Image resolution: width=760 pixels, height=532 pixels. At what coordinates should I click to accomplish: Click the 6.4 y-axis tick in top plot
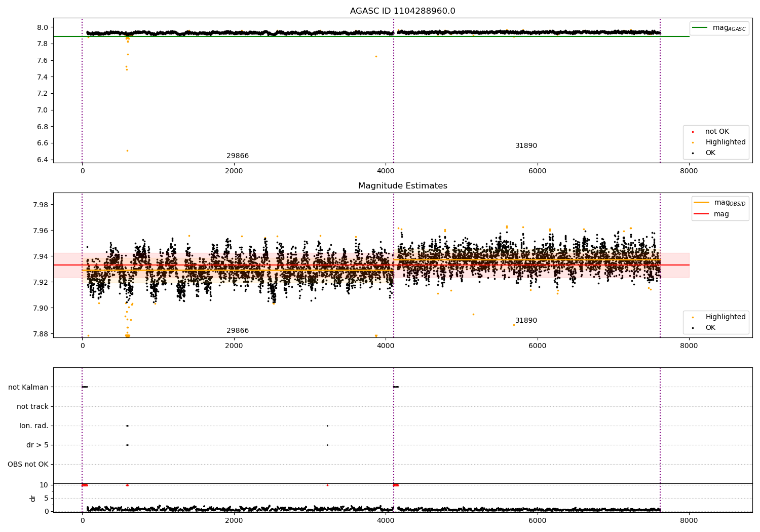pos(43,160)
